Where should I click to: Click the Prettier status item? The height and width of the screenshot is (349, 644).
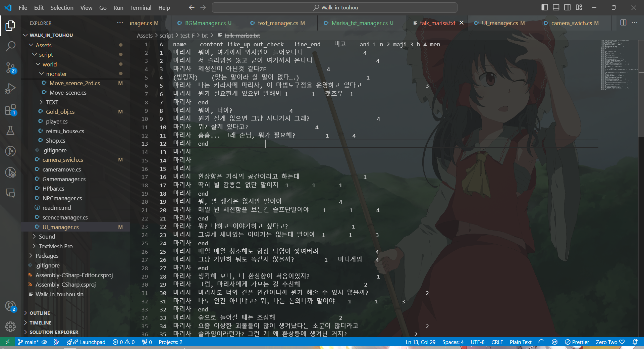[577, 342]
